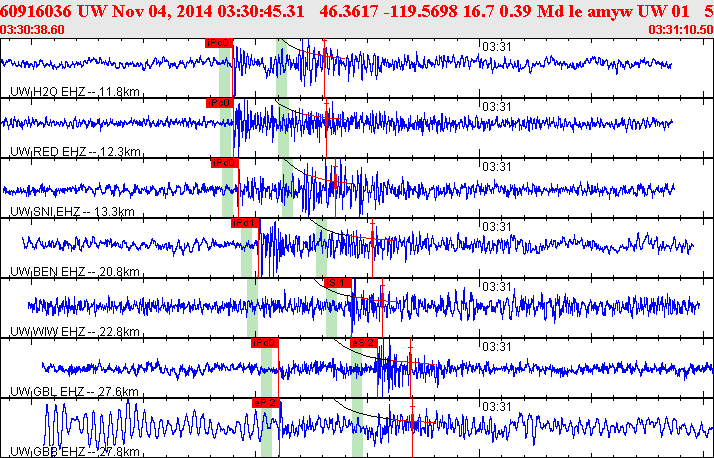Click the 03:31 time tick on H2O trace
714x458 pixels.
(497, 46)
